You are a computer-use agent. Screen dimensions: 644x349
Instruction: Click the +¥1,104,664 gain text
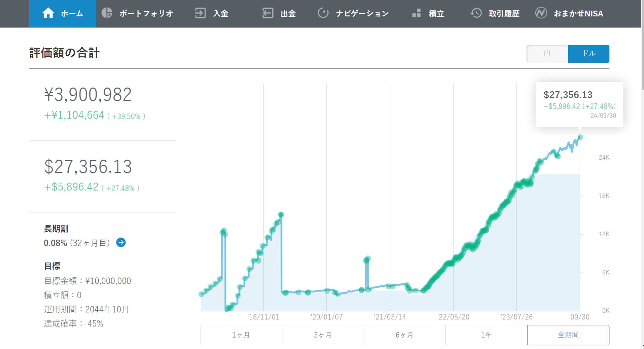click(x=74, y=115)
